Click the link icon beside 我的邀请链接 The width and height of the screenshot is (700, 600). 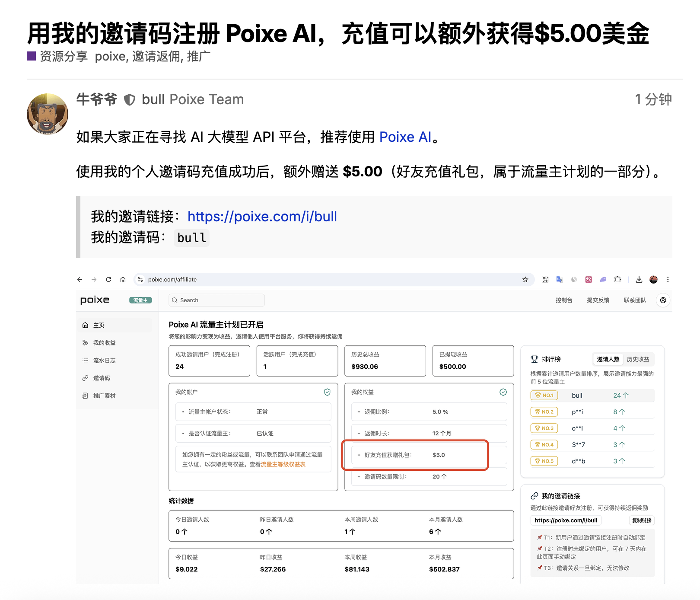[x=535, y=496]
